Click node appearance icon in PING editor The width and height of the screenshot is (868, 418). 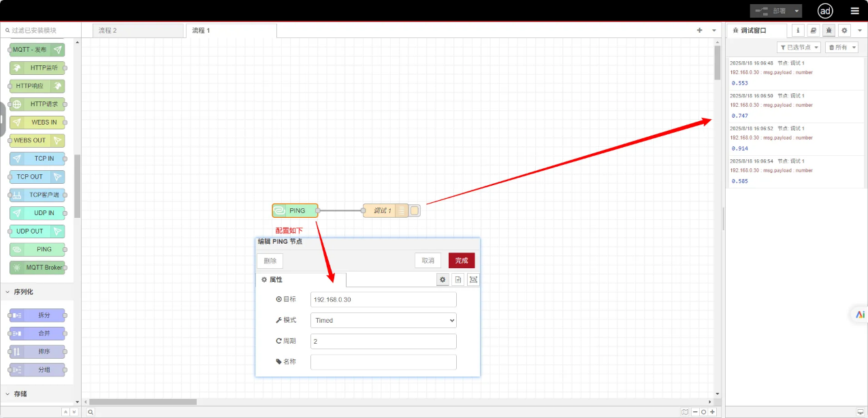(x=473, y=280)
